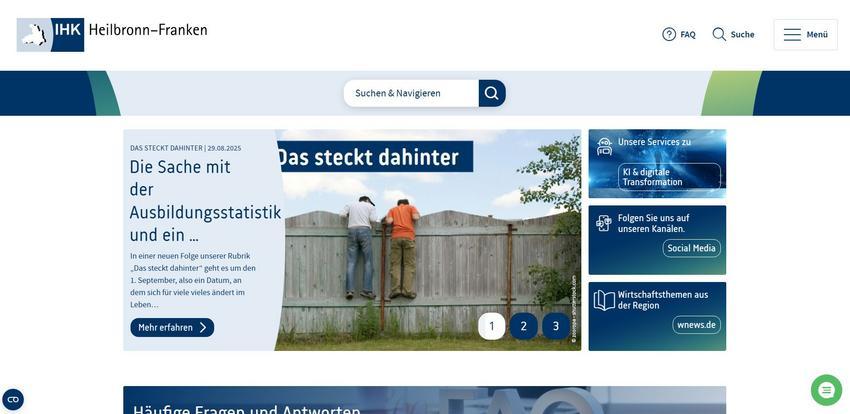Click the chevron arrow in Mehr erfahren
The height and width of the screenshot is (414, 850).
click(x=203, y=327)
